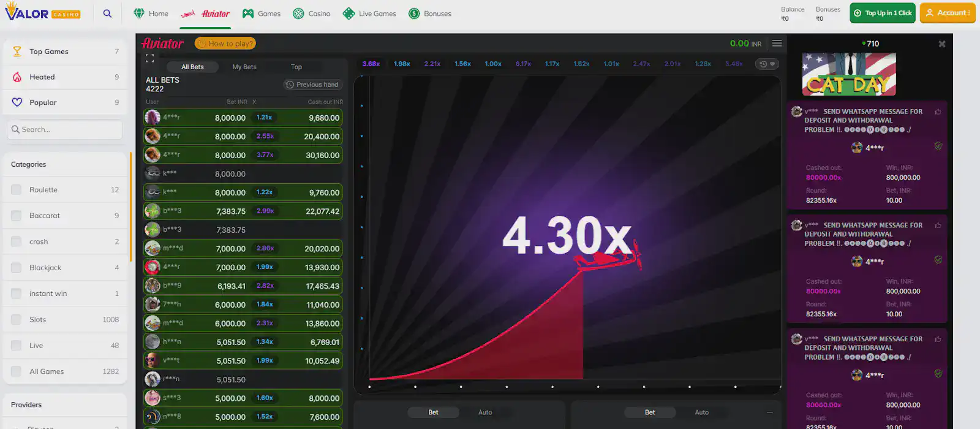Click into the sidebar Search field

pyautogui.click(x=65, y=129)
